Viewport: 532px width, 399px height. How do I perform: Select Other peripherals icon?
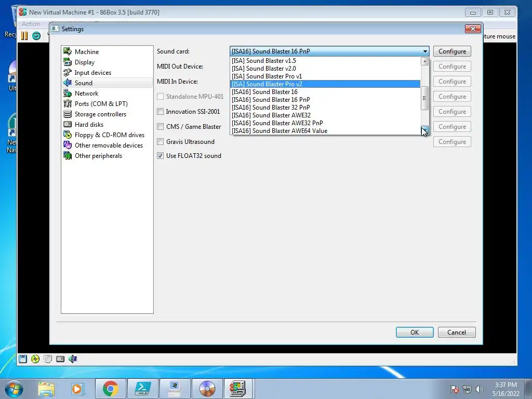tap(68, 156)
